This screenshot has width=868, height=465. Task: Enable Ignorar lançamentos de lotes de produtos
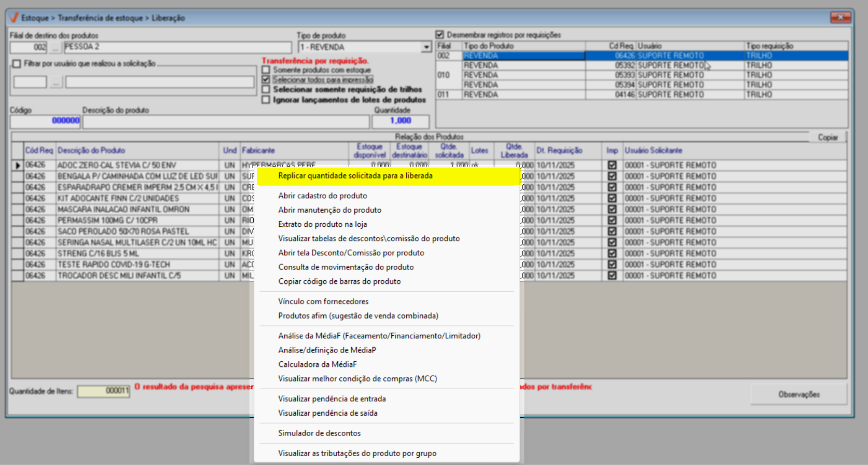pyautogui.click(x=266, y=100)
